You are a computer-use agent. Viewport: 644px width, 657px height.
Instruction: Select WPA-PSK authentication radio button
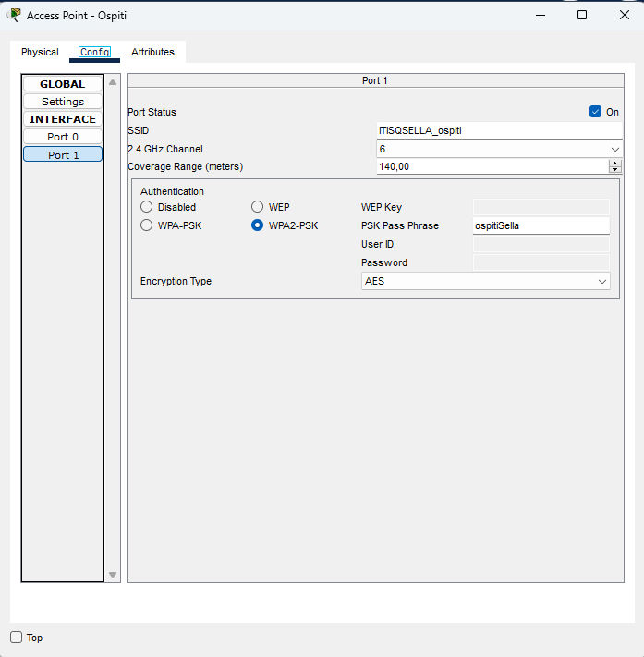146,225
